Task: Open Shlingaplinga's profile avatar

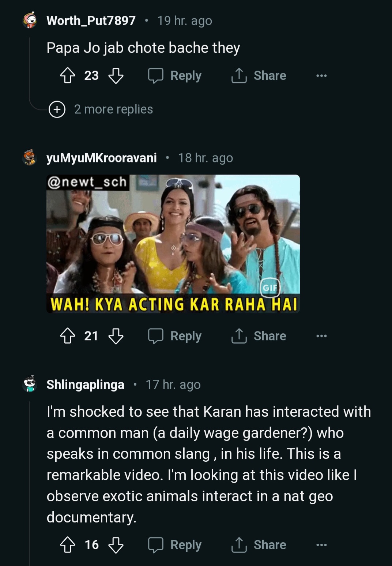Action: pos(30,384)
